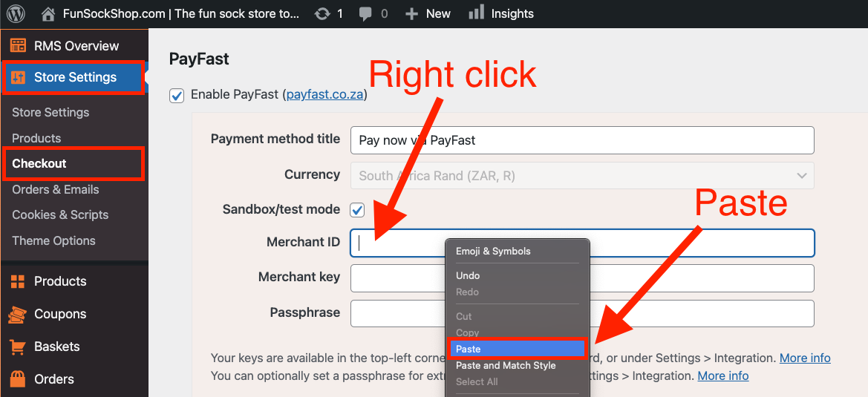Click New in the admin bar
This screenshot has width=868, height=397.
(438, 14)
